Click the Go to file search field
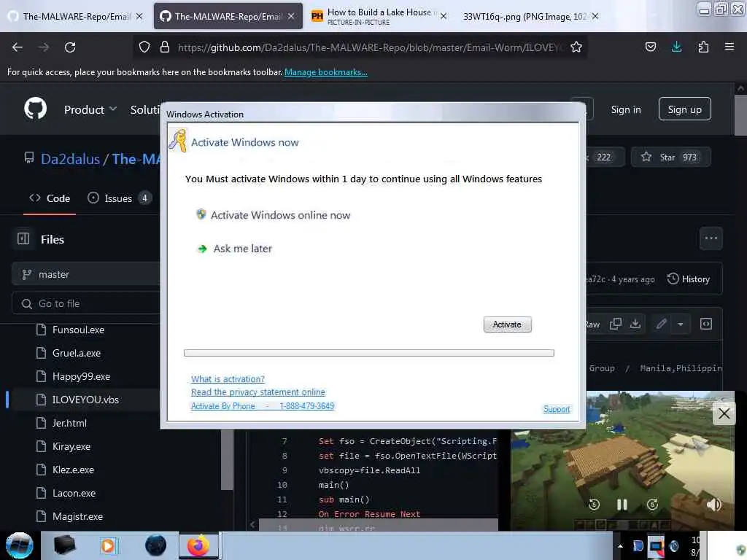Screen dimensions: 747x560 [86, 303]
